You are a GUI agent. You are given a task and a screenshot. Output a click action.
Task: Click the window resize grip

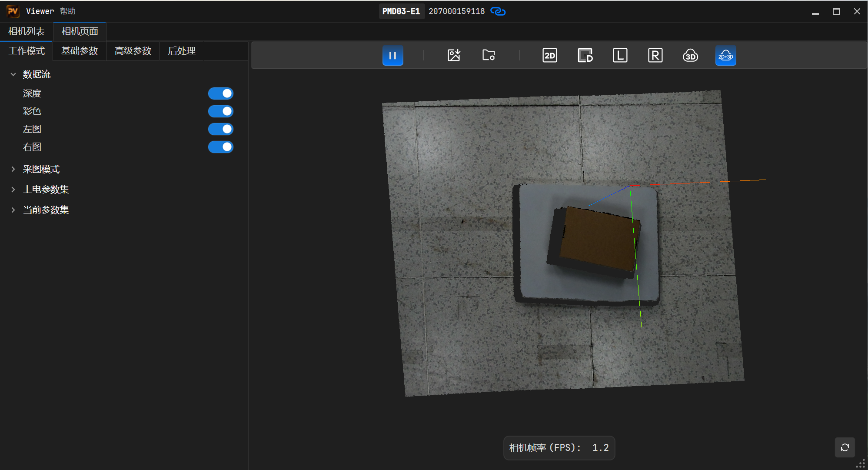click(x=861, y=464)
